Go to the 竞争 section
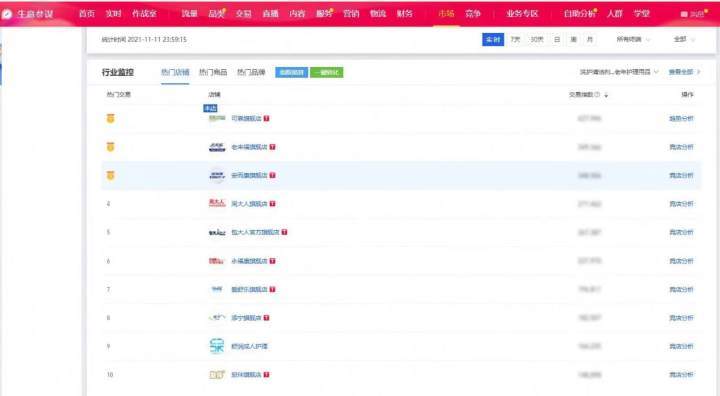The image size is (720, 396). click(472, 14)
